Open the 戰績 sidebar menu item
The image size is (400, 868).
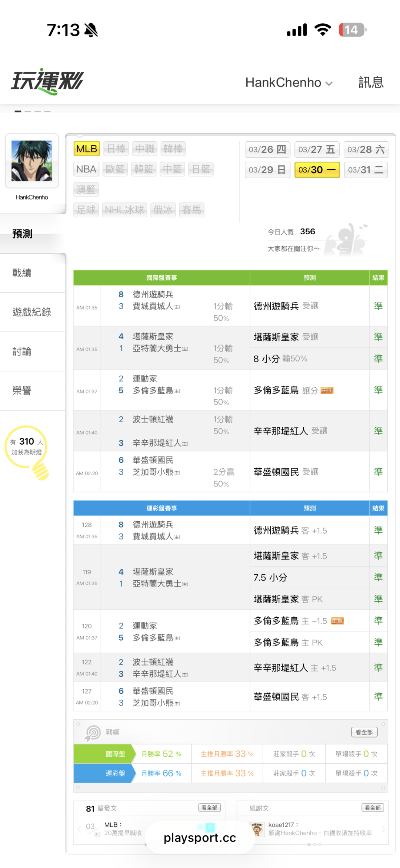coord(22,273)
